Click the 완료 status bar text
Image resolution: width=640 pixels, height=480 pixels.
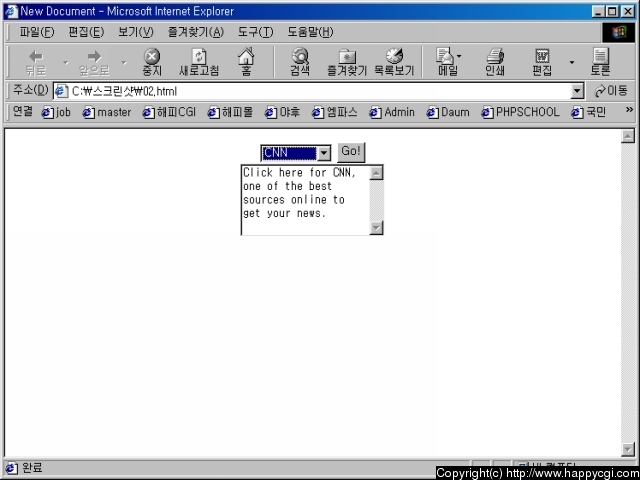pos(32,468)
